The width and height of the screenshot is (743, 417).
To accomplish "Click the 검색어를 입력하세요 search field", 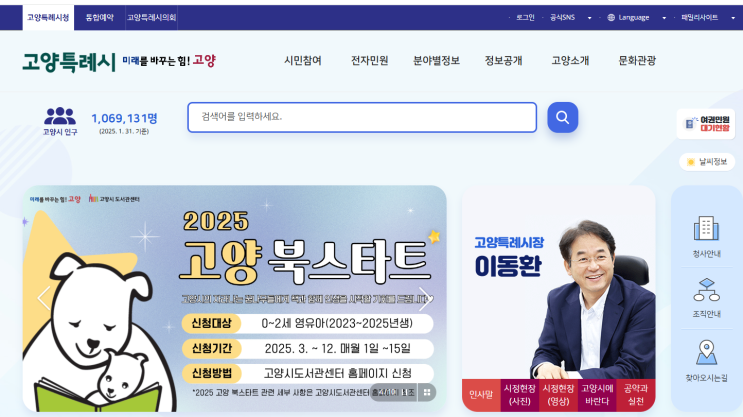I will tap(362, 117).
